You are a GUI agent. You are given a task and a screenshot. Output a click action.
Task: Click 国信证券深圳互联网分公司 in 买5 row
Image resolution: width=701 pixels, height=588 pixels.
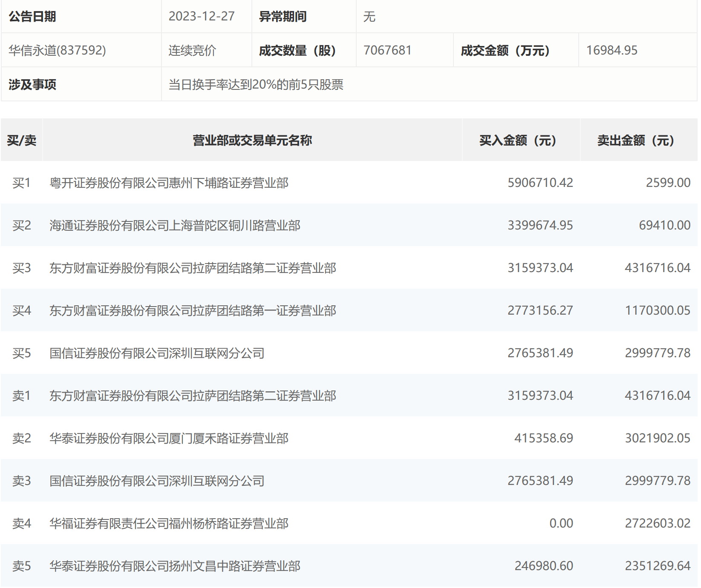[157, 353]
